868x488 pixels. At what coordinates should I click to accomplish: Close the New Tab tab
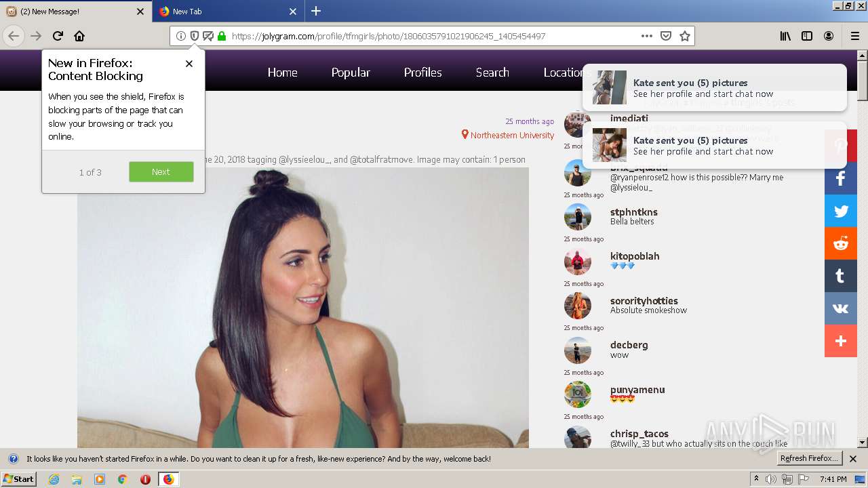[293, 12]
